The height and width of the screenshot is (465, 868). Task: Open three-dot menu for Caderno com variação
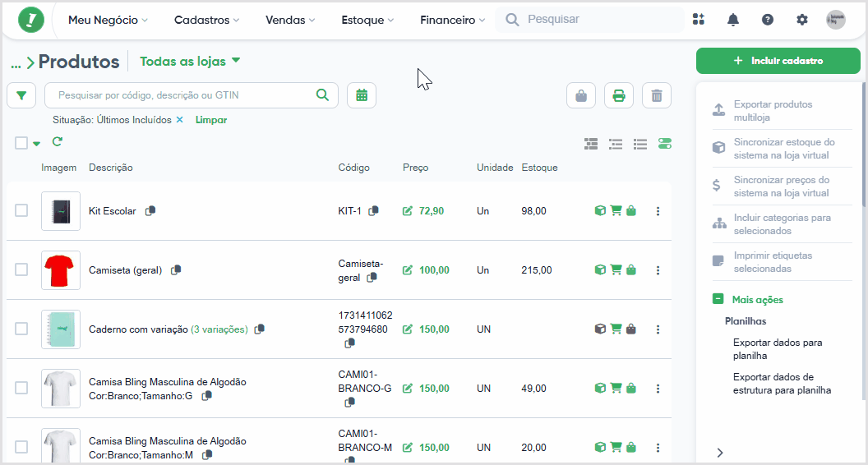pyautogui.click(x=658, y=329)
